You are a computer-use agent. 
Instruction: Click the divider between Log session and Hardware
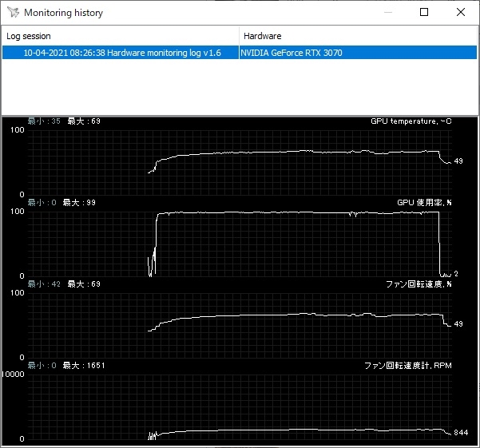pyautogui.click(x=239, y=36)
